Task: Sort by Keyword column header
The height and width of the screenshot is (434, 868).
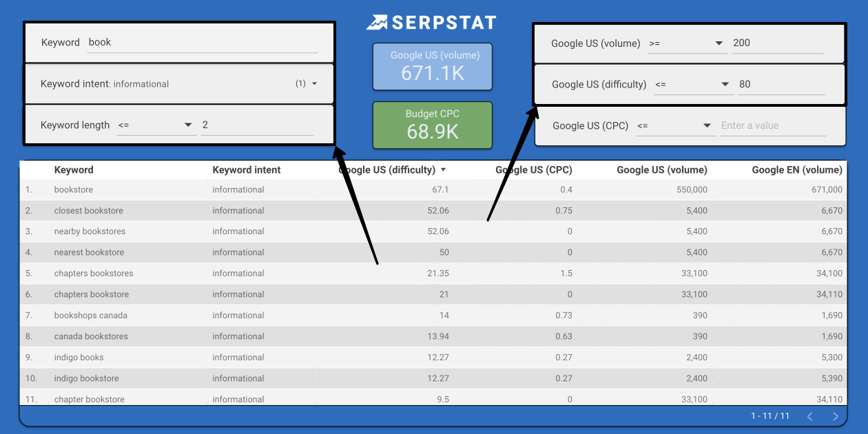Action: click(x=74, y=170)
